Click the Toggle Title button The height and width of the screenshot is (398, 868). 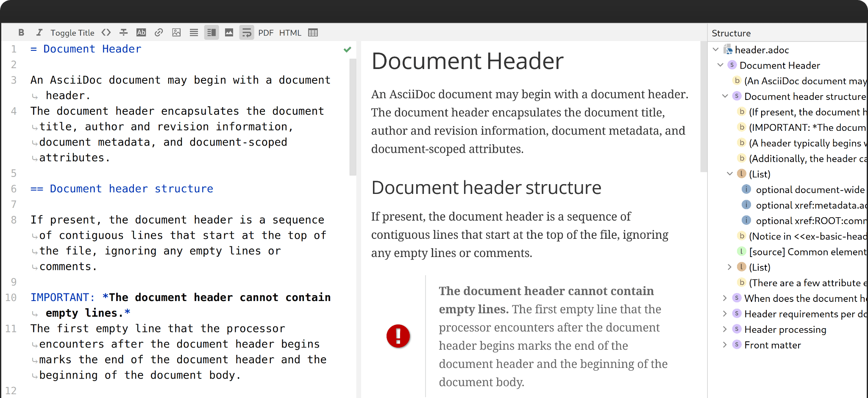click(x=72, y=33)
